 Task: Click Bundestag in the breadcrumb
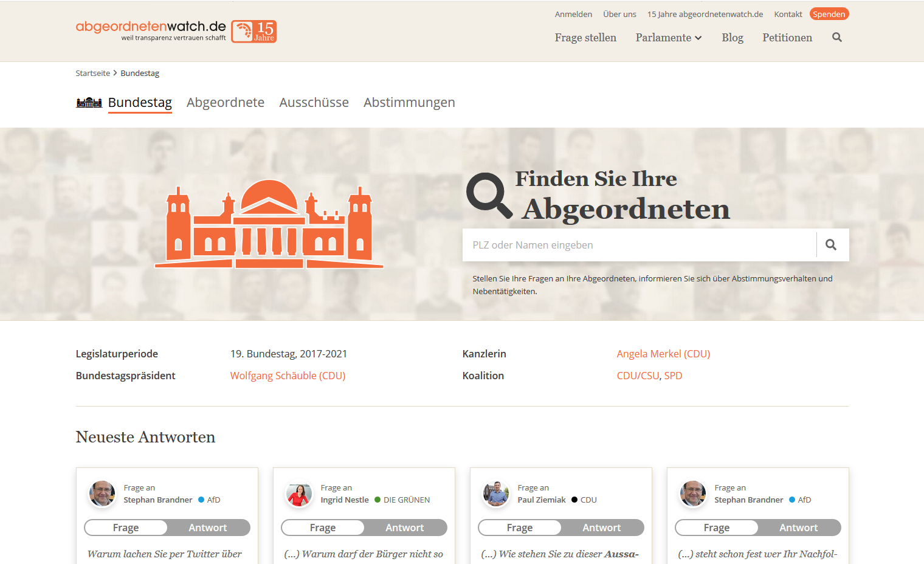140,73
